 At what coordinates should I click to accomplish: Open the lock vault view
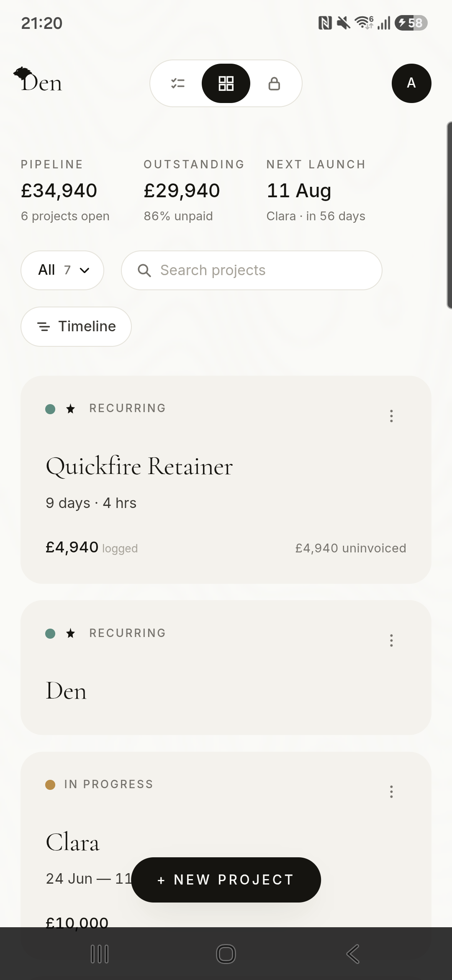click(x=274, y=83)
